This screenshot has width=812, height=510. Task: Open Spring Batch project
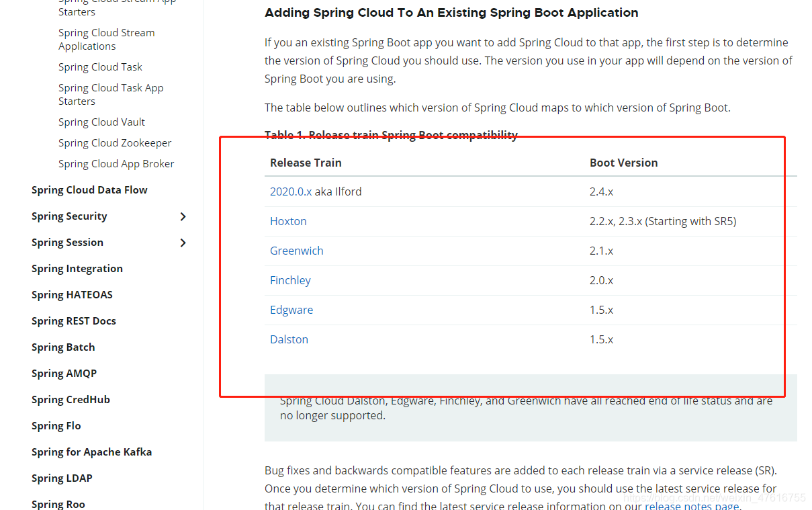coord(63,347)
